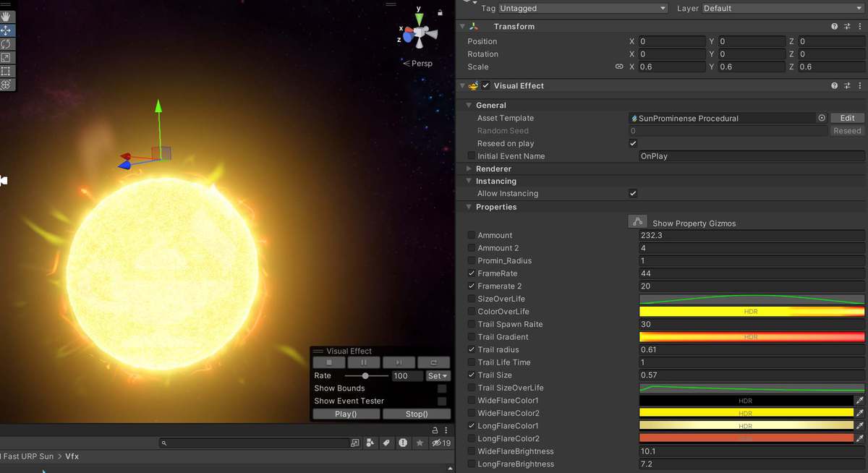This screenshot has height=473, width=868.
Task: Toggle the Scale constrain proportions link icon
Action: 619,67
